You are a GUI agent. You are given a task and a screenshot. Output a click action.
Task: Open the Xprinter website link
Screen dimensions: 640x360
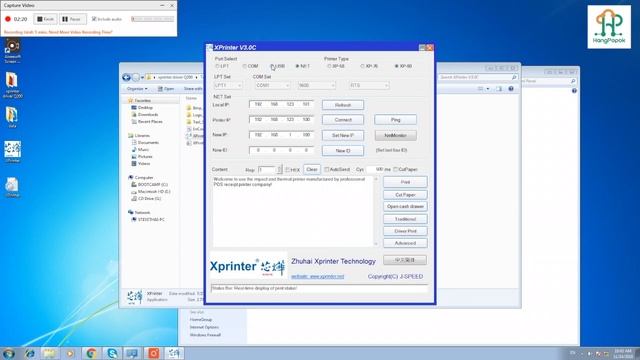pyautogui.click(x=317, y=276)
